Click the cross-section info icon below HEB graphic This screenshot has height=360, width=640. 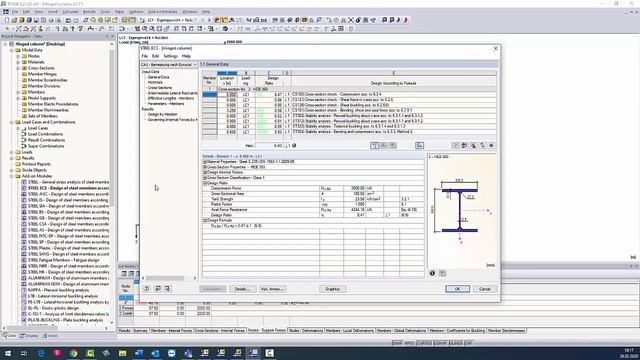432,273
